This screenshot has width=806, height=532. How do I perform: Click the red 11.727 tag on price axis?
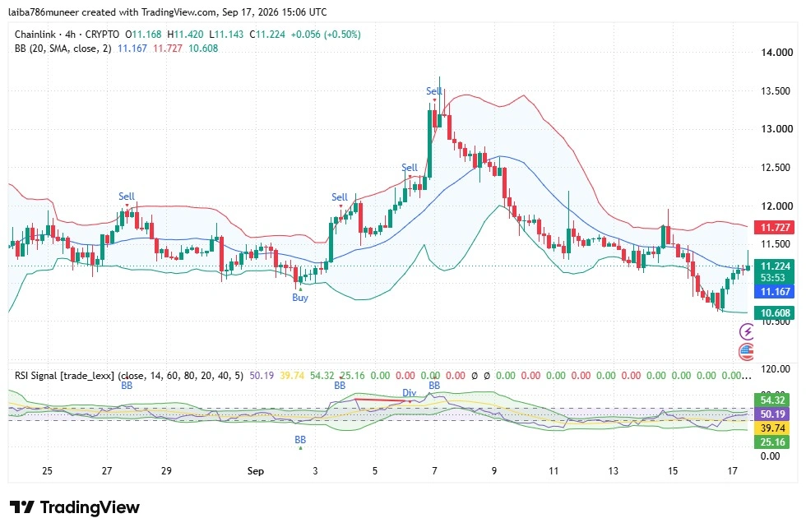[x=774, y=227]
